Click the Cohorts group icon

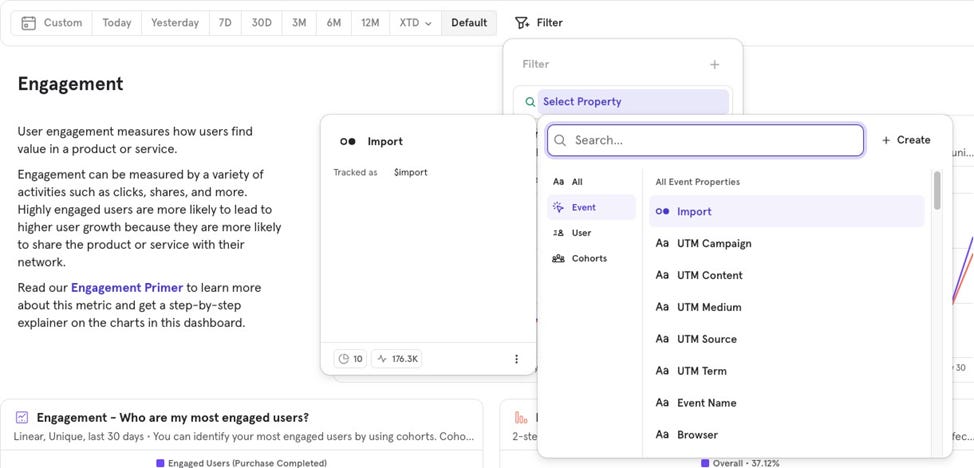click(558, 259)
